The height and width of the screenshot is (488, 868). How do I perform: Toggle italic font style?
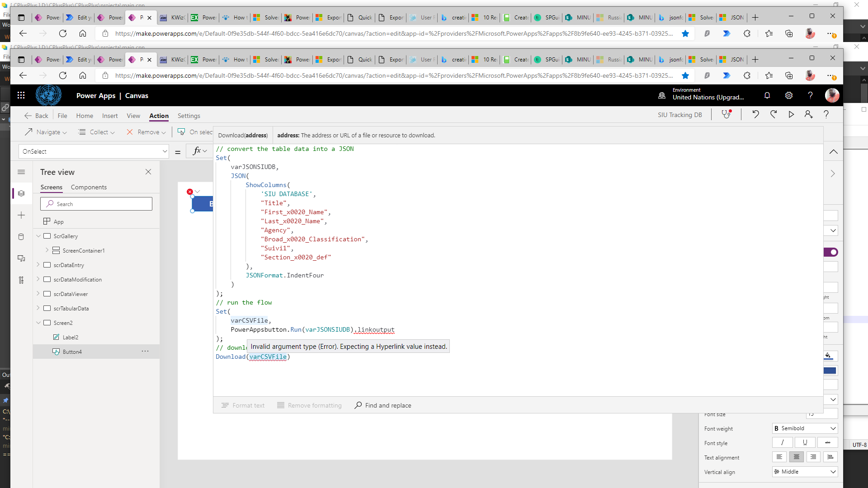(782, 443)
